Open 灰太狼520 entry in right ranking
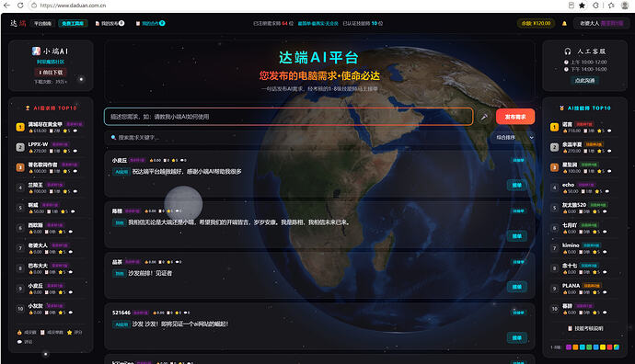 pos(574,205)
